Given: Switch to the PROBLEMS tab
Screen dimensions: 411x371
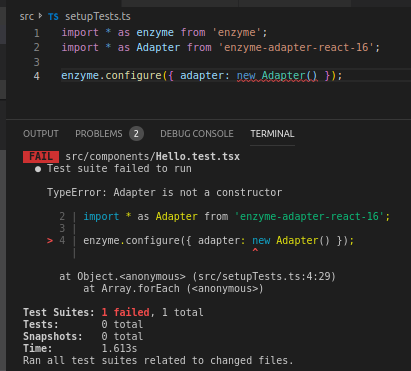Looking at the screenshot, I should click(99, 134).
